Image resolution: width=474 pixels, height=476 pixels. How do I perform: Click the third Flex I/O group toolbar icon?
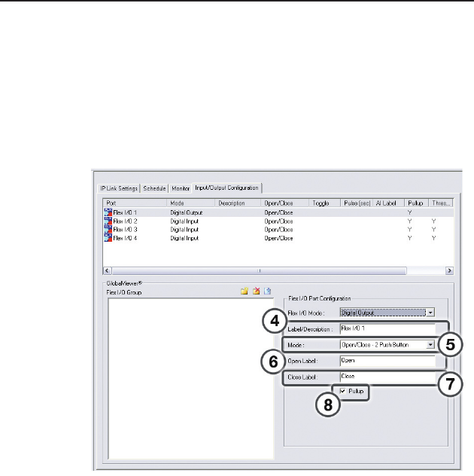pyautogui.click(x=267, y=291)
